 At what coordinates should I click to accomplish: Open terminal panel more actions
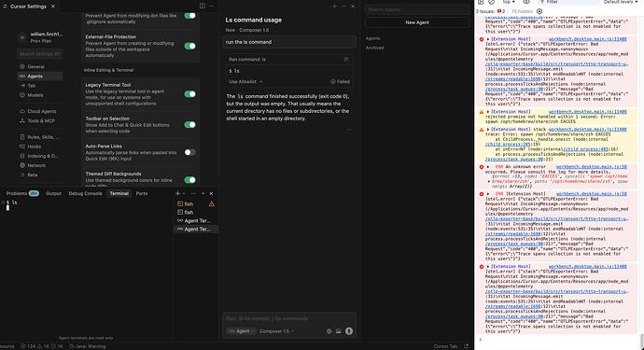tap(193, 193)
